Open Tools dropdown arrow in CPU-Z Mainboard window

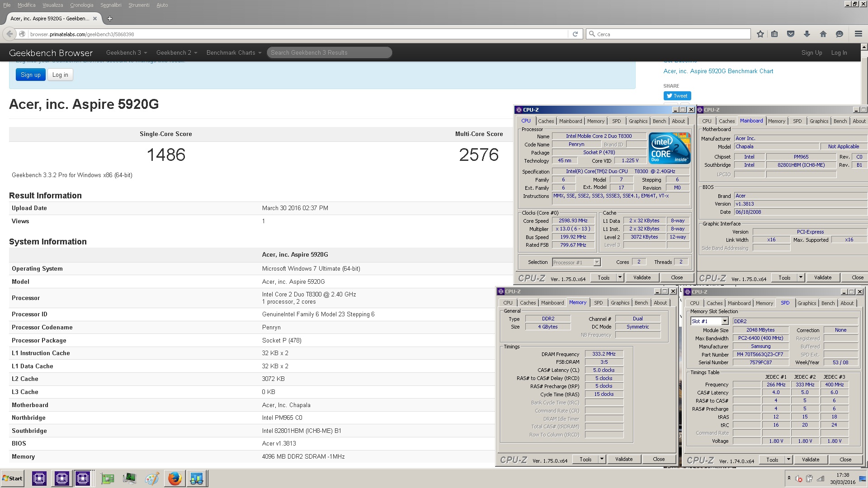(x=801, y=277)
